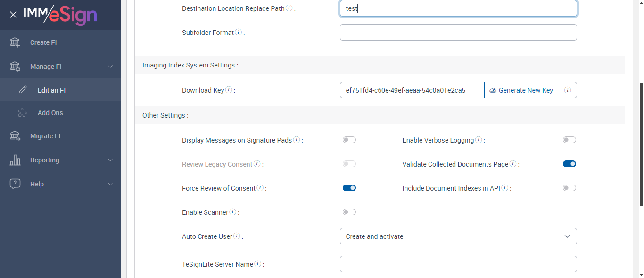Image resolution: width=644 pixels, height=278 pixels.
Task: Expand the Reporting menu chevron
Action: click(x=110, y=160)
